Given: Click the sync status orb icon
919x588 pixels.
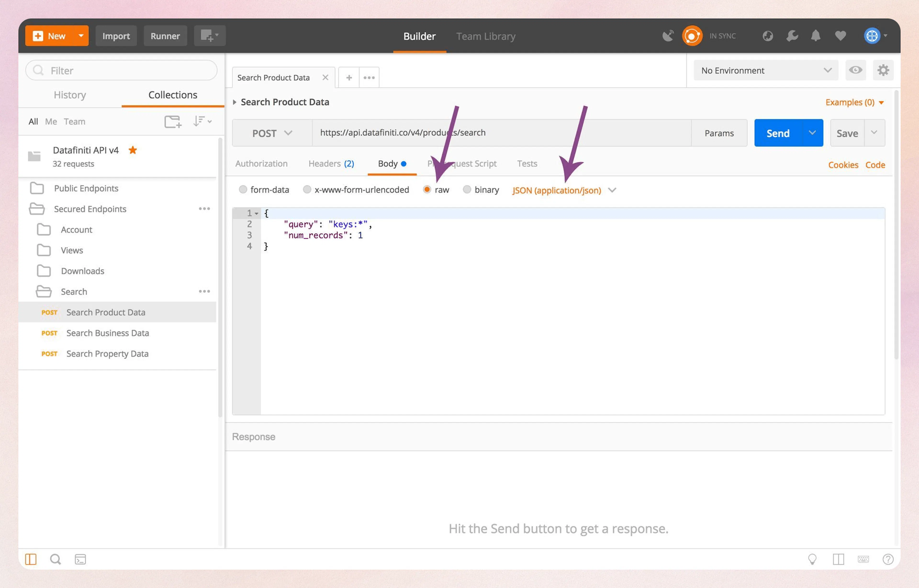Looking at the screenshot, I should pyautogui.click(x=692, y=35).
